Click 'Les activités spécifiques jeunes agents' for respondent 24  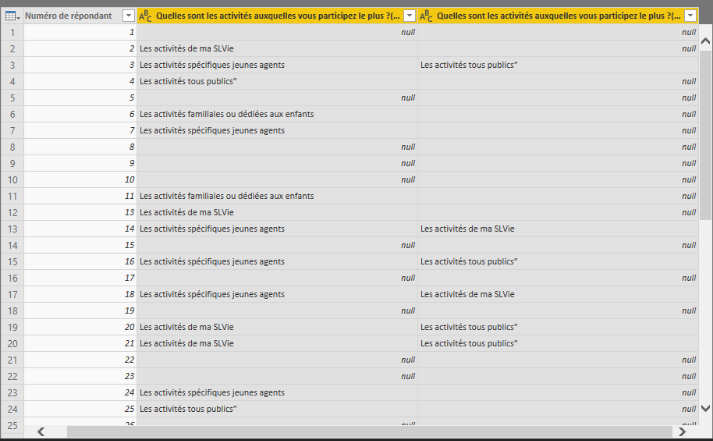click(x=212, y=392)
